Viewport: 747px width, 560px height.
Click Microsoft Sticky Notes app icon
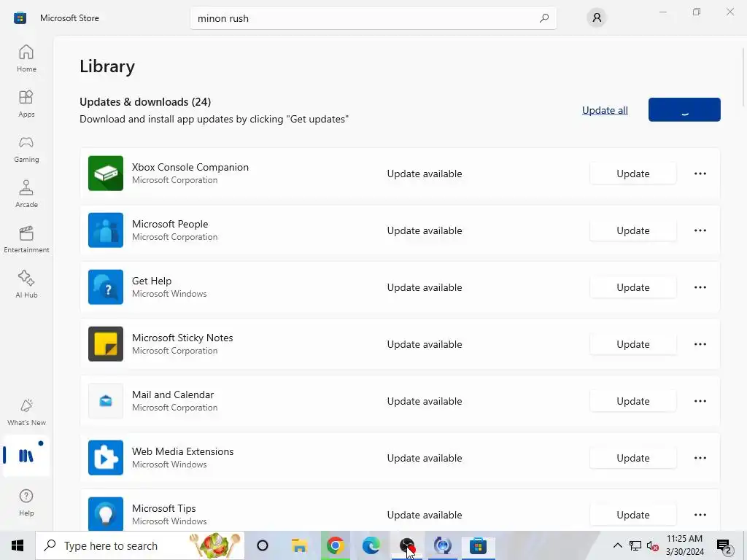point(106,344)
